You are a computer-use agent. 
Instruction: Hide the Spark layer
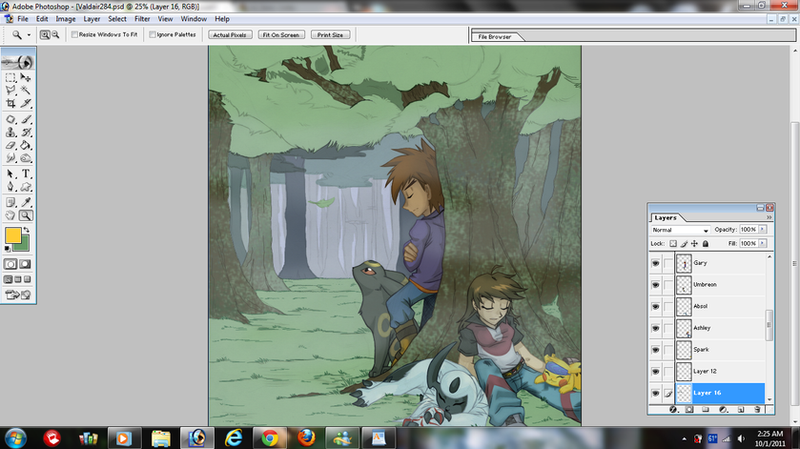[655, 350]
